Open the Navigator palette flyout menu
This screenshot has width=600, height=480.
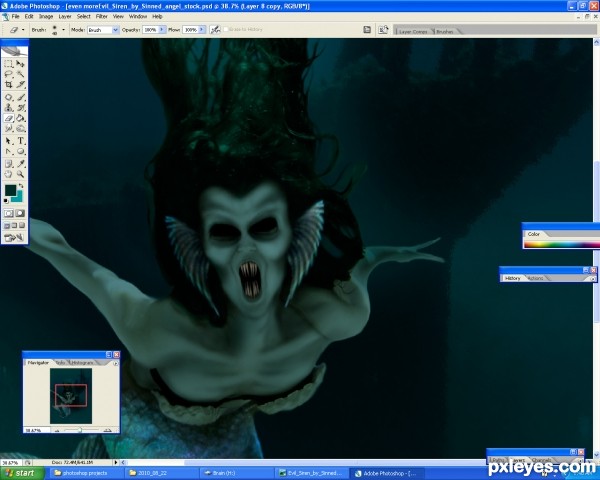pyautogui.click(x=116, y=363)
